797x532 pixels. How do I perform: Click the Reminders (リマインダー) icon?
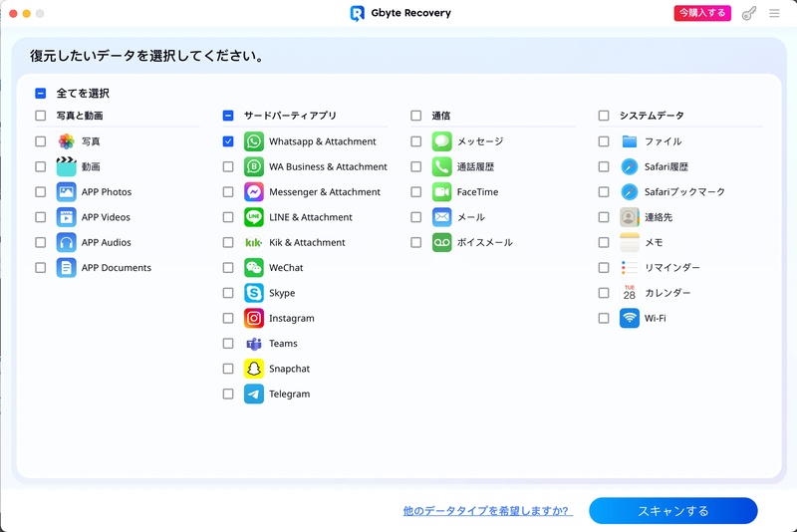pyautogui.click(x=630, y=268)
